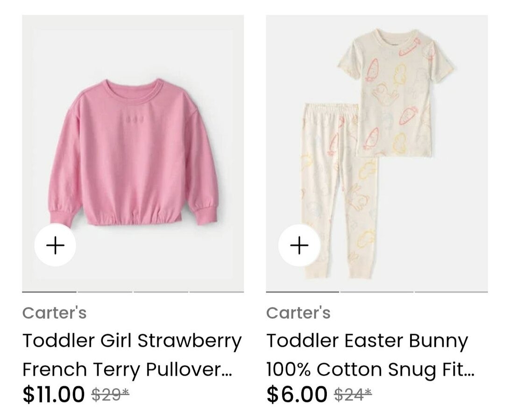View third image indicator under the pajamas
The width and height of the screenshot is (510, 420).
coord(451,292)
